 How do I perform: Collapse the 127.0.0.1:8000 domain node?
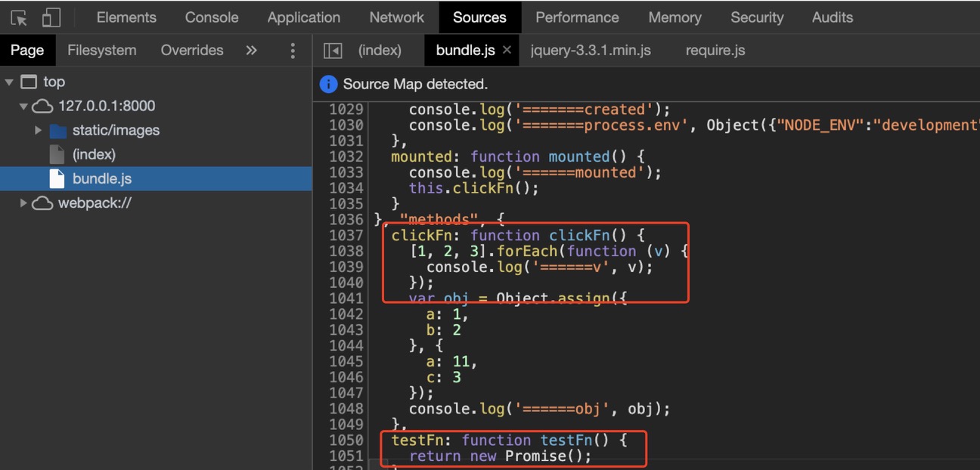click(23, 107)
